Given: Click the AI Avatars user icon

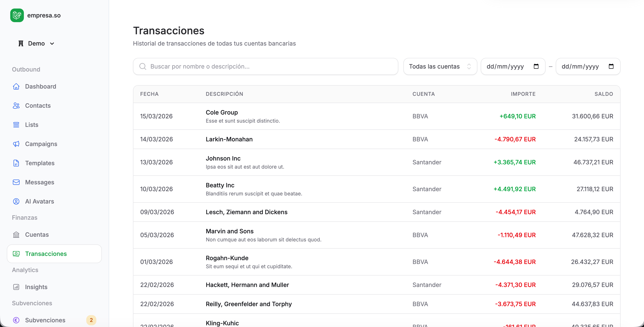Looking at the screenshot, I should pos(16,201).
